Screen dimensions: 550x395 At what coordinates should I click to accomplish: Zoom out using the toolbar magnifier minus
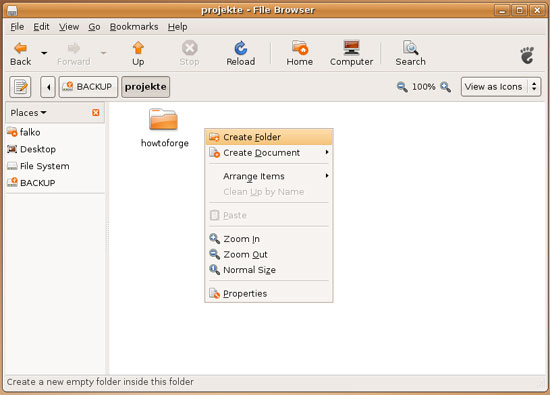pos(402,87)
